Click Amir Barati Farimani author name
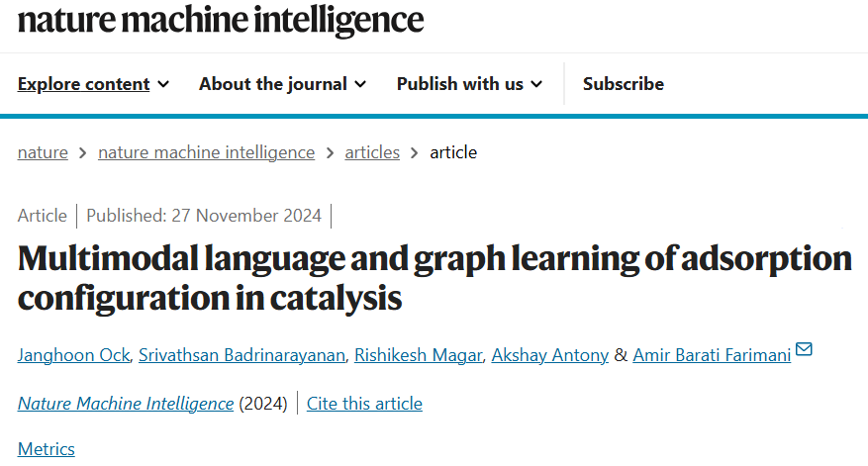This screenshot has height=466, width=868. coord(712,355)
